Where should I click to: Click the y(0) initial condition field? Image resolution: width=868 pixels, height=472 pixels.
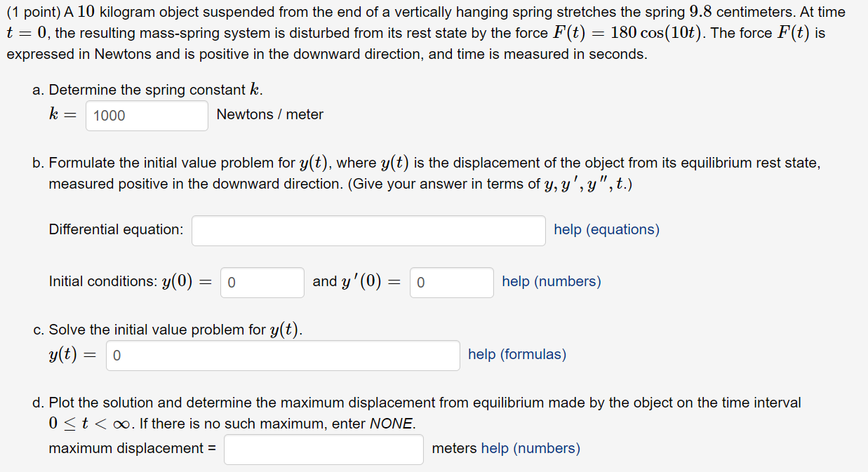click(x=262, y=282)
